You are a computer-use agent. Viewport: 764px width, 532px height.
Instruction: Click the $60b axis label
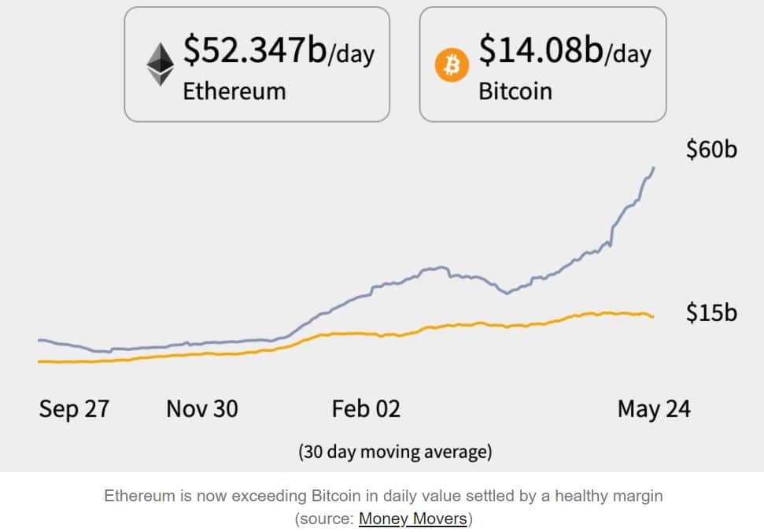click(711, 150)
